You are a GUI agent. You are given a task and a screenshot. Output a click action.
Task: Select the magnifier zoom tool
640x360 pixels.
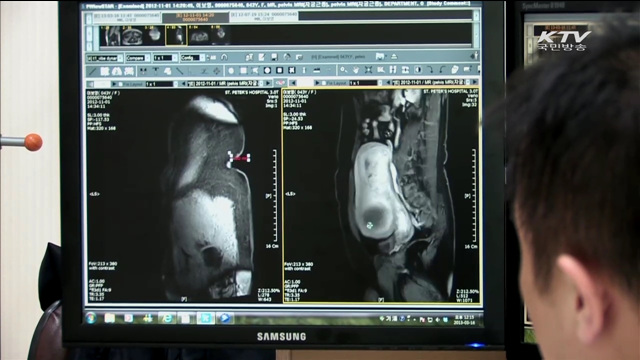[x=343, y=70]
